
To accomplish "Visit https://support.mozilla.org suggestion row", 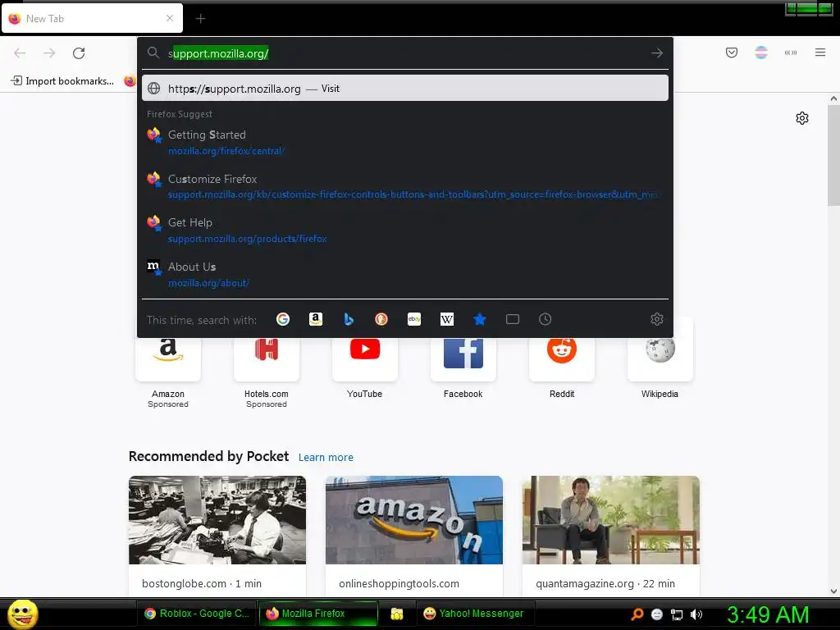I will [405, 89].
